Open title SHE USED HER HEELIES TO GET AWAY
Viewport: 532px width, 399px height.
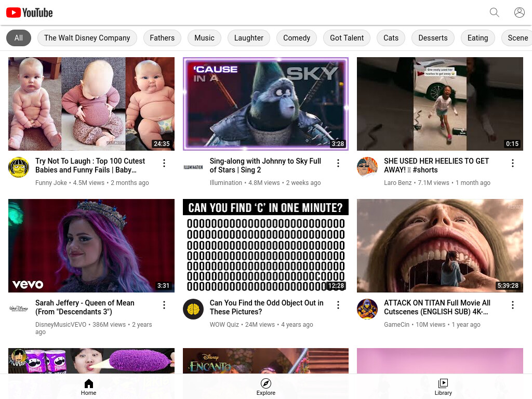coord(436,165)
